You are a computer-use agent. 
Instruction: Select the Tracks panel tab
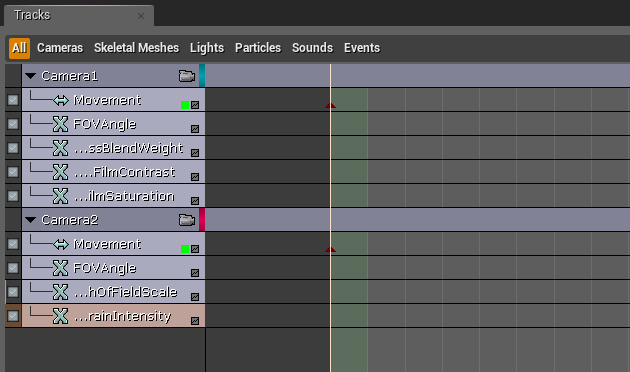(x=79, y=15)
